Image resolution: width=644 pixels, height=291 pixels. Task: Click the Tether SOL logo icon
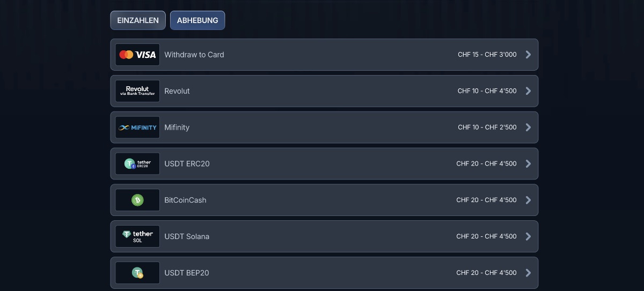pyautogui.click(x=137, y=236)
